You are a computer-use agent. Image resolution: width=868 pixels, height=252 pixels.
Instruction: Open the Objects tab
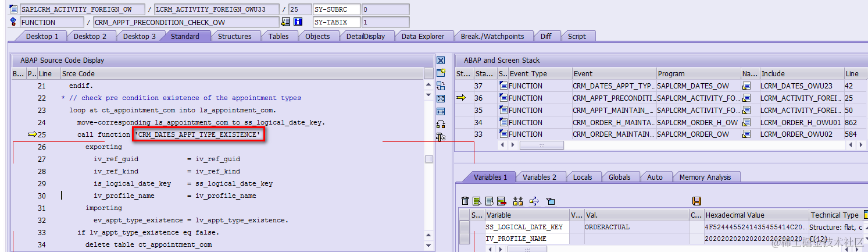(x=317, y=36)
